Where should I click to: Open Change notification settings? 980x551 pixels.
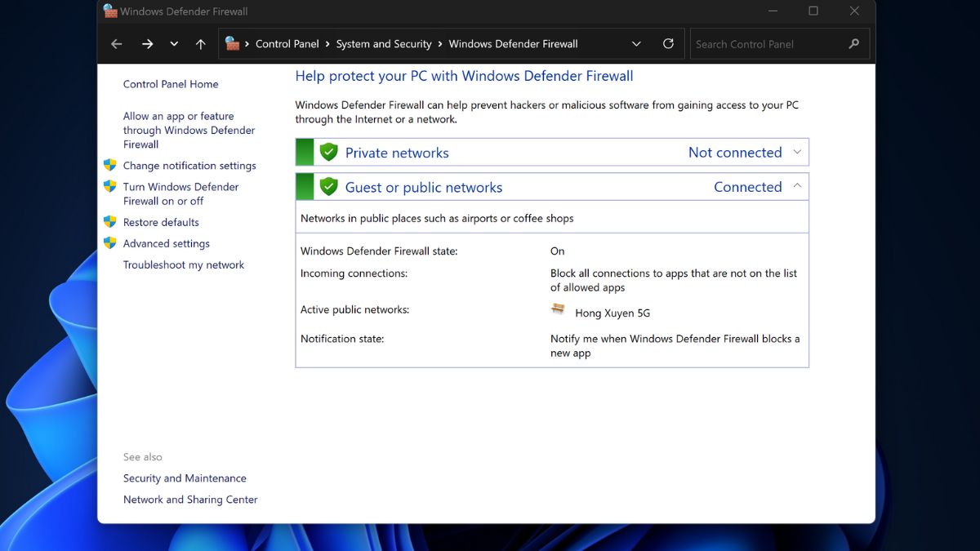coord(189,166)
